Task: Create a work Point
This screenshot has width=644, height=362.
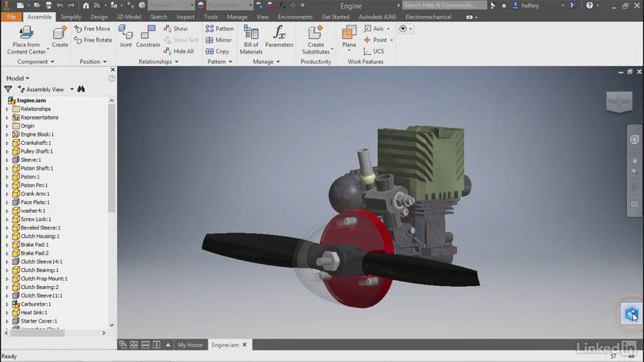Action: coord(376,39)
